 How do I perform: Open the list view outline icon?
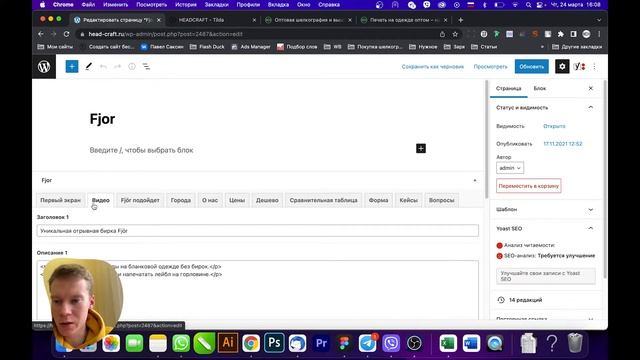point(146,67)
